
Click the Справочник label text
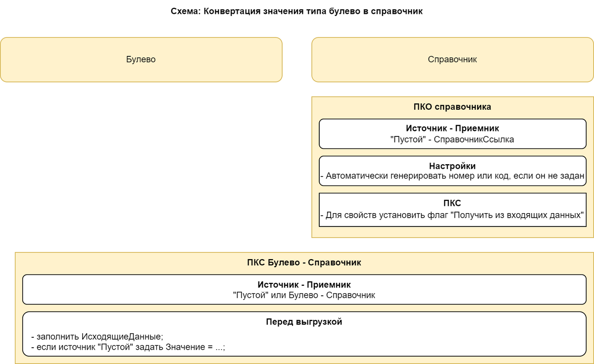point(452,60)
